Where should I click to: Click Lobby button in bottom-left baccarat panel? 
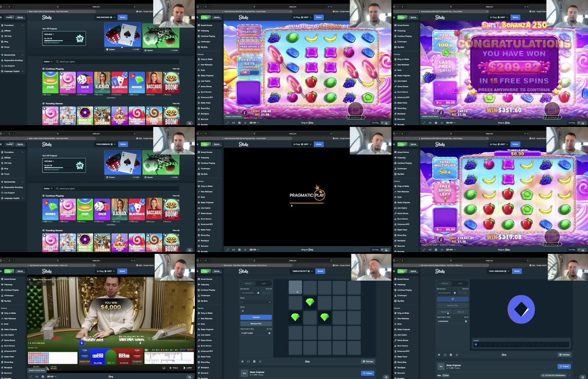(x=188, y=368)
